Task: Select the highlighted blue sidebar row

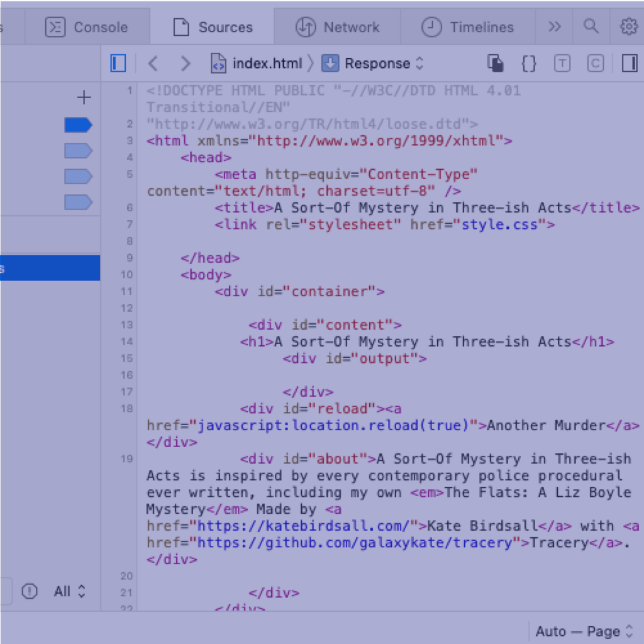Action: (50, 268)
